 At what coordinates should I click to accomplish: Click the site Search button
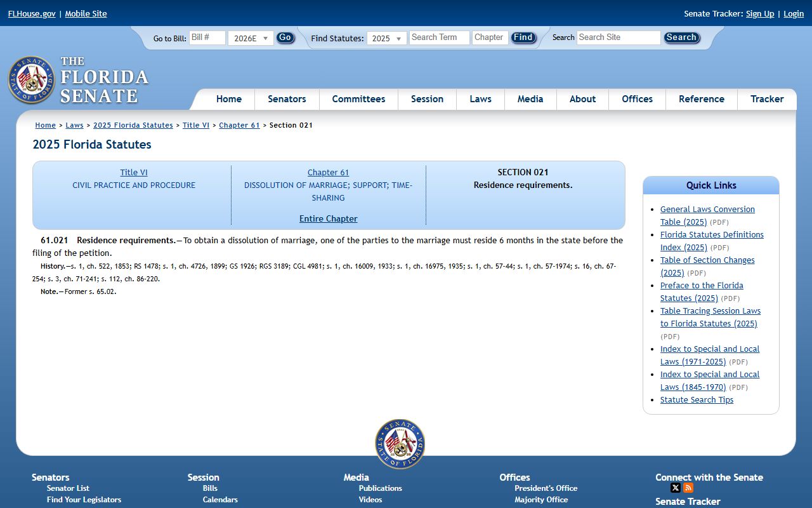(x=682, y=37)
